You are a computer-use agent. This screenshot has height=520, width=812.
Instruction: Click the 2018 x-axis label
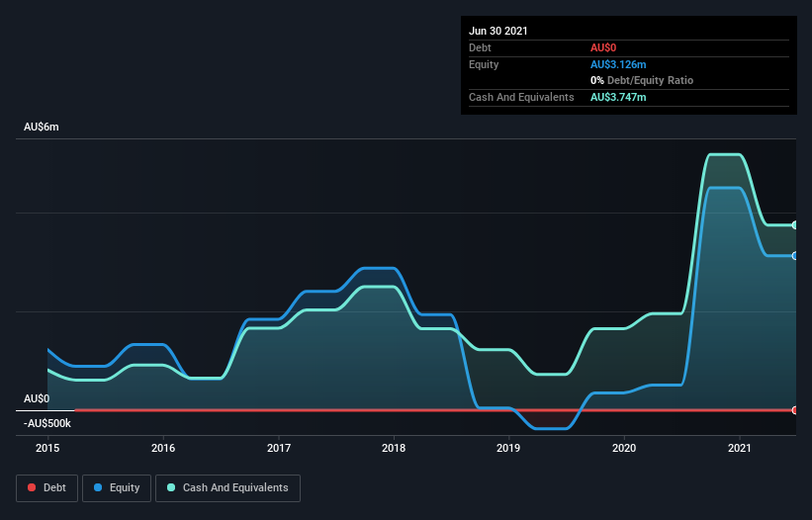click(394, 448)
